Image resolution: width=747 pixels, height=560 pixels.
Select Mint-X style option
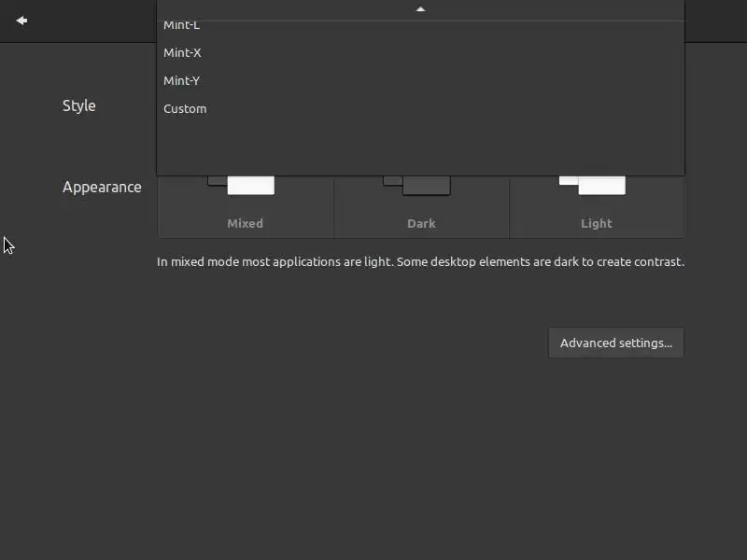[420, 52]
